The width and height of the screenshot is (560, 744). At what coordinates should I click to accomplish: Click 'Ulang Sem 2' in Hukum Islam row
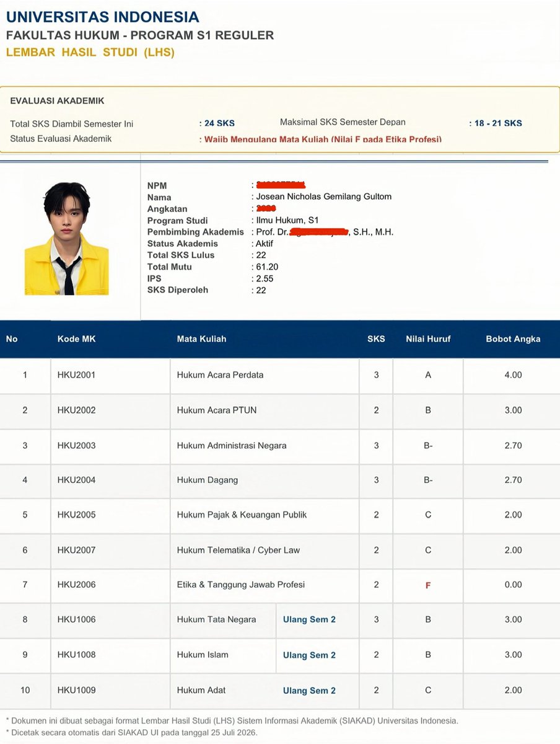click(310, 655)
